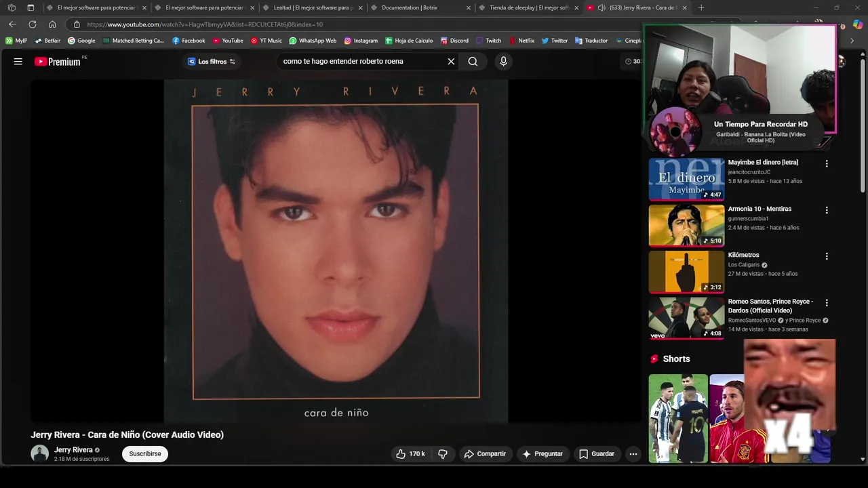868x488 pixels.
Task: Open Jerry Rivera channel avatar
Action: pos(40,453)
